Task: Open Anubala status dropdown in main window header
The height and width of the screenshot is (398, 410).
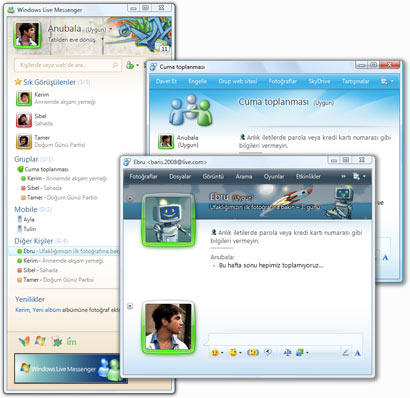Action: click(111, 29)
